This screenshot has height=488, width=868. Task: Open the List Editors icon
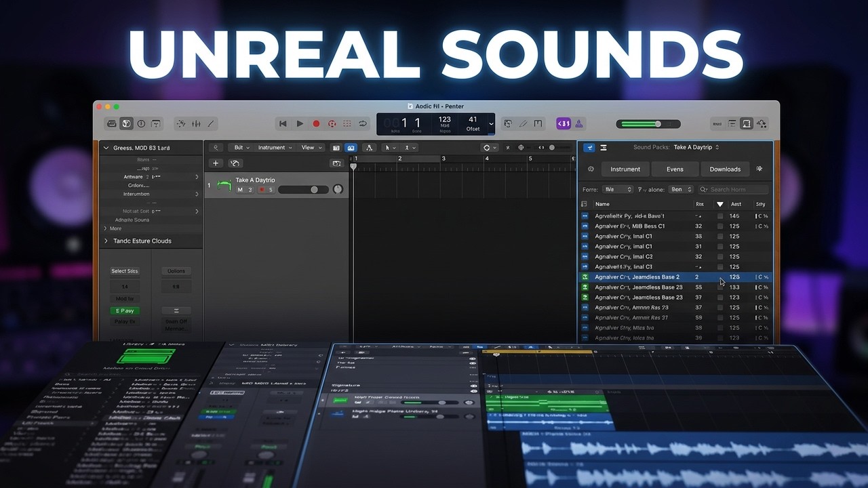(732, 124)
